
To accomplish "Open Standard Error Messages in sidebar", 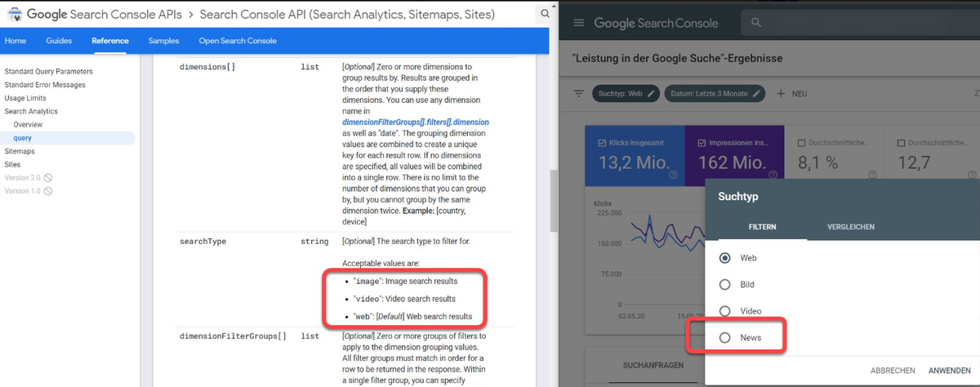I will pos(45,85).
